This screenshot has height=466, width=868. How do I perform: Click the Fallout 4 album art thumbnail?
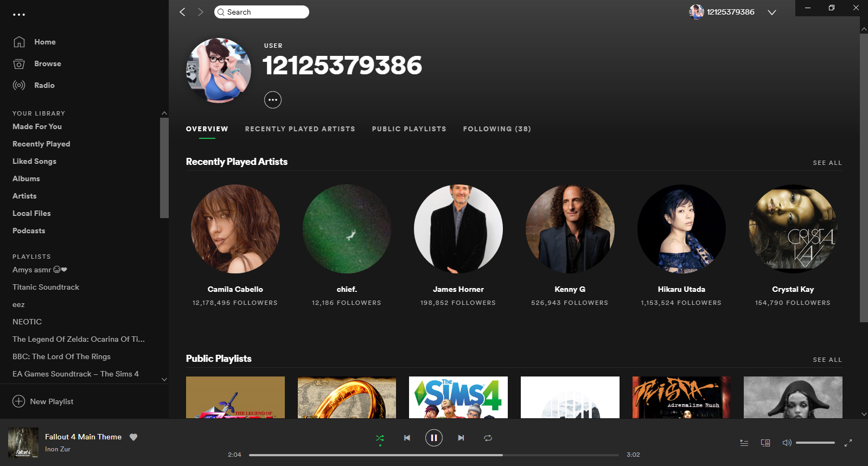tap(23, 443)
